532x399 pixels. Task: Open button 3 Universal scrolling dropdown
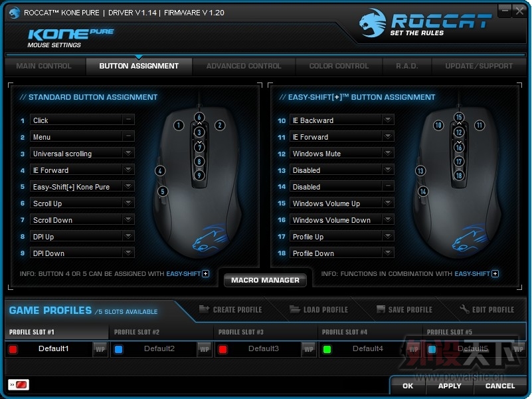coord(128,153)
